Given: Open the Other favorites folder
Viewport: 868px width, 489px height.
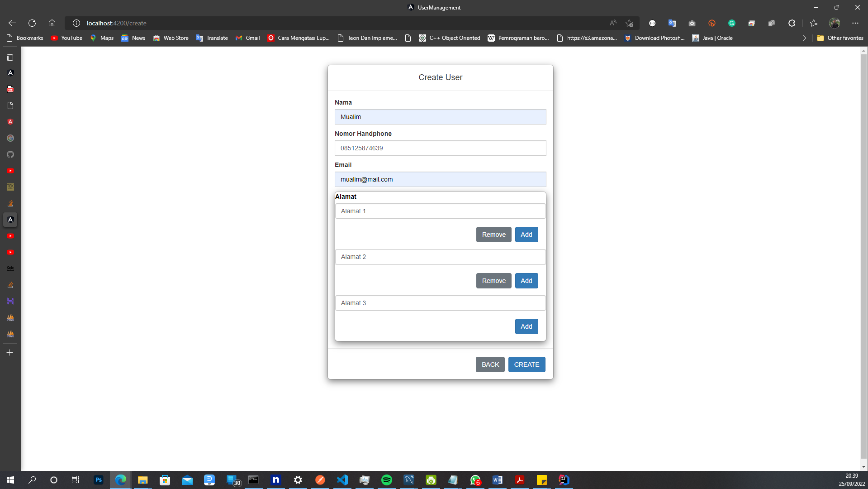Looking at the screenshot, I should pos(840,38).
